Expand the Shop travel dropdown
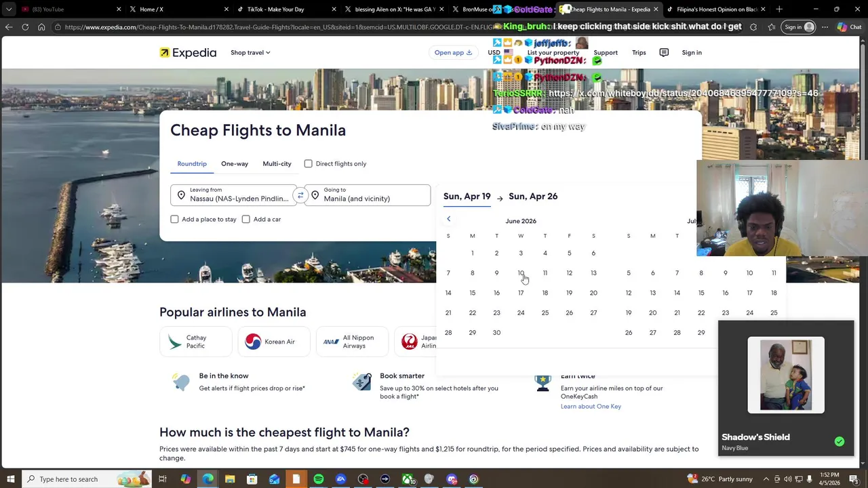868x488 pixels. point(250,53)
